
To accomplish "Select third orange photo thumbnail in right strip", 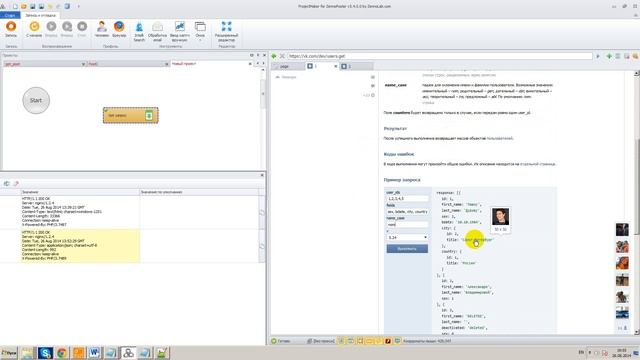I will pos(622,263).
